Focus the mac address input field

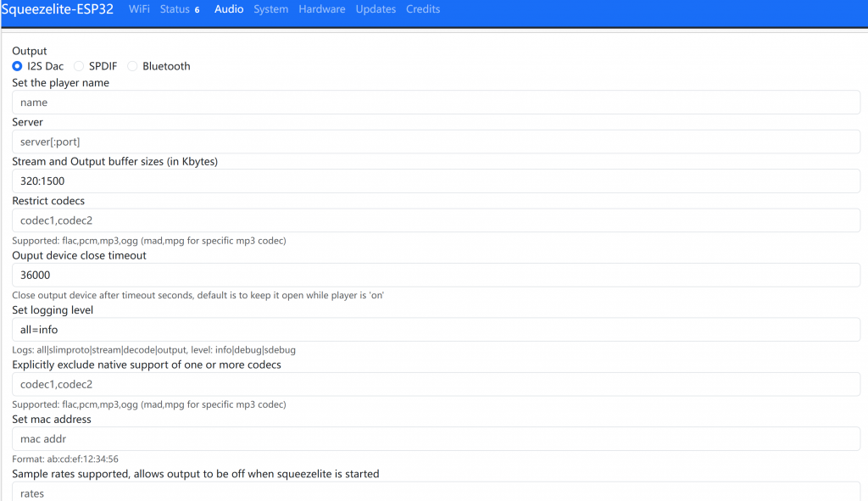[436, 439]
